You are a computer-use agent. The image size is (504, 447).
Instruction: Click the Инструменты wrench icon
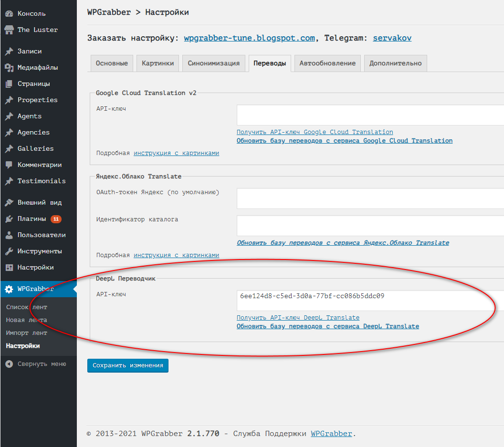9,251
